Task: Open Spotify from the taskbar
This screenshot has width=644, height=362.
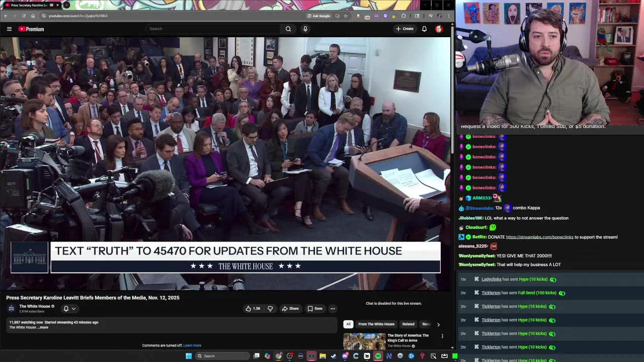Action: pos(378,356)
